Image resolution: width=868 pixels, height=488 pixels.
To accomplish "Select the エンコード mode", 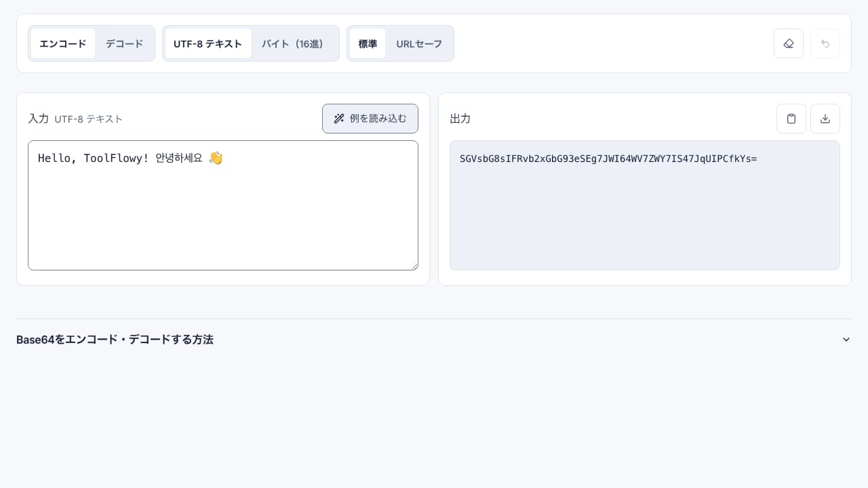I will coord(63,43).
